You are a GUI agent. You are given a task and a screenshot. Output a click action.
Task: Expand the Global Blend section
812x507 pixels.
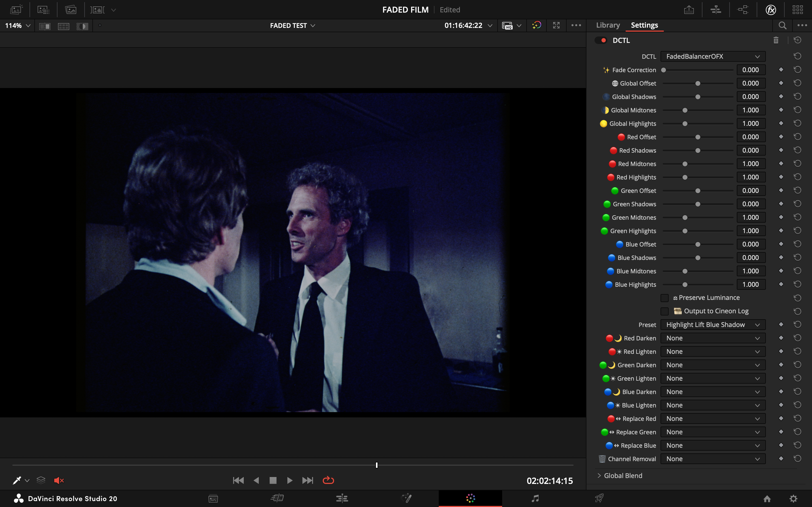click(x=599, y=475)
